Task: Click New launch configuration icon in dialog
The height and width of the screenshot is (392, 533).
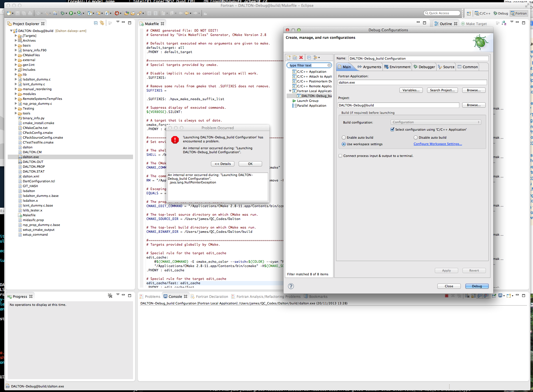Action: pos(289,57)
